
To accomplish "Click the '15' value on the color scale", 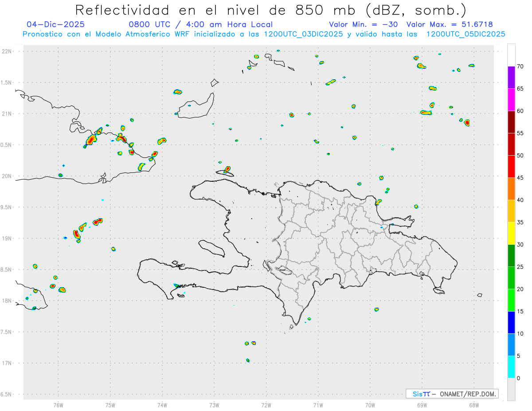I will 520,311.
